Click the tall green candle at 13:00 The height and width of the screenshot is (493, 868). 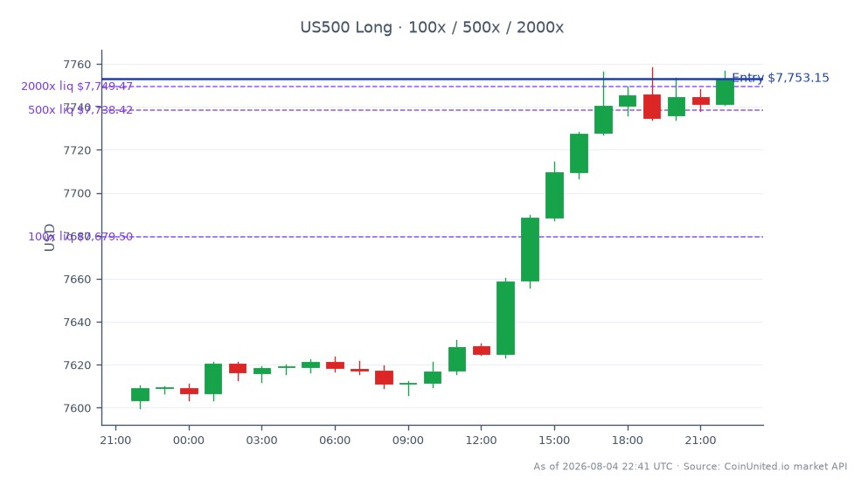click(505, 318)
